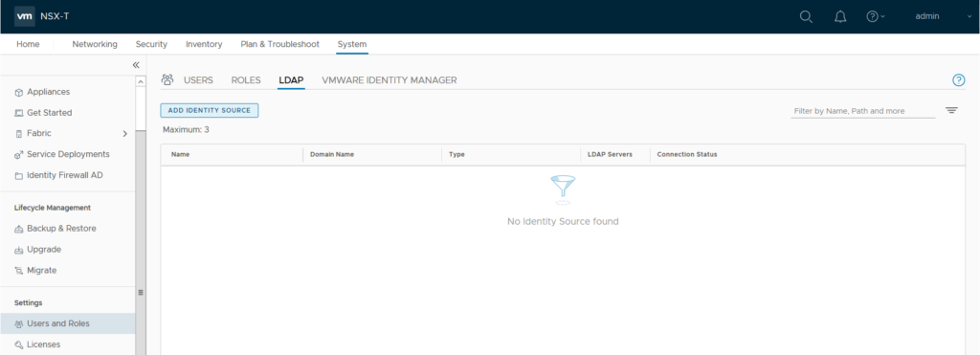Click the filter lines icon
The image size is (980, 355).
click(951, 111)
